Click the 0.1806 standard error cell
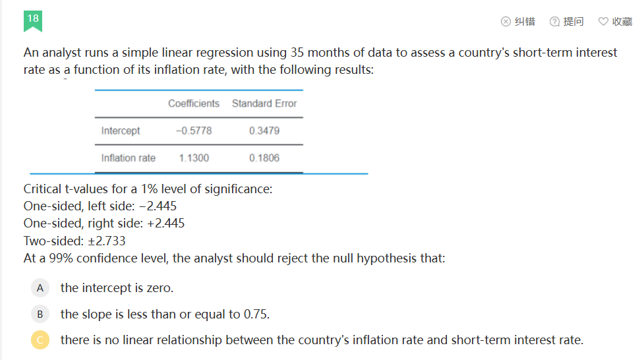This screenshot has width=644, height=360. tap(264, 158)
